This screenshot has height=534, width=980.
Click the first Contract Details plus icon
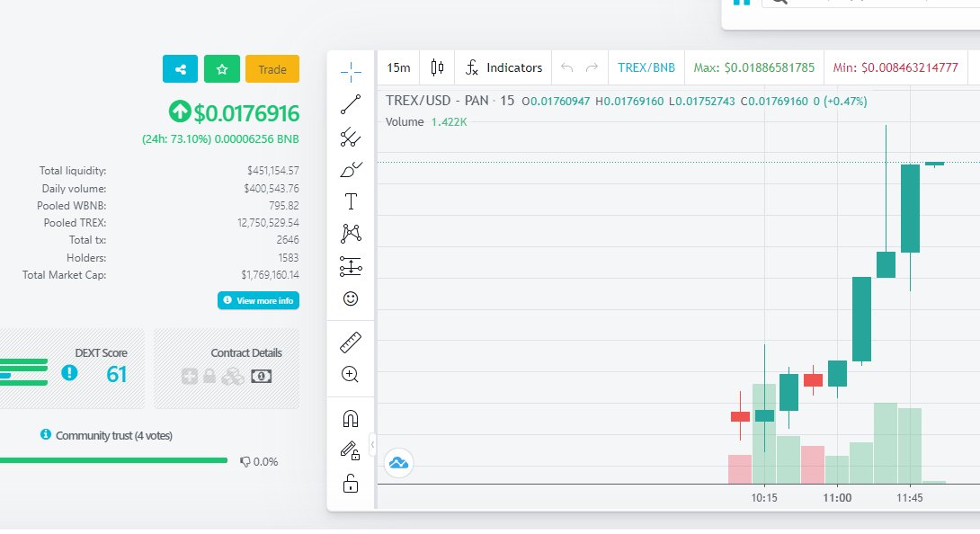[190, 376]
